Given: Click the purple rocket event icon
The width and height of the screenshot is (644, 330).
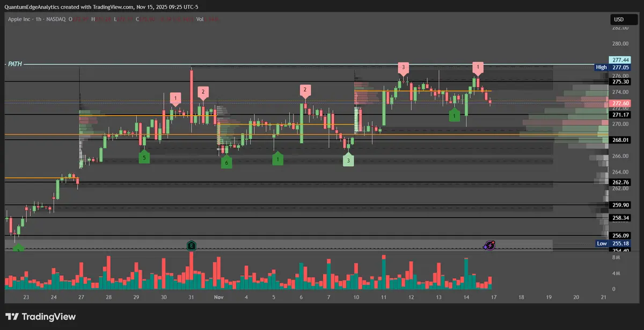Looking at the screenshot, I should [489, 245].
